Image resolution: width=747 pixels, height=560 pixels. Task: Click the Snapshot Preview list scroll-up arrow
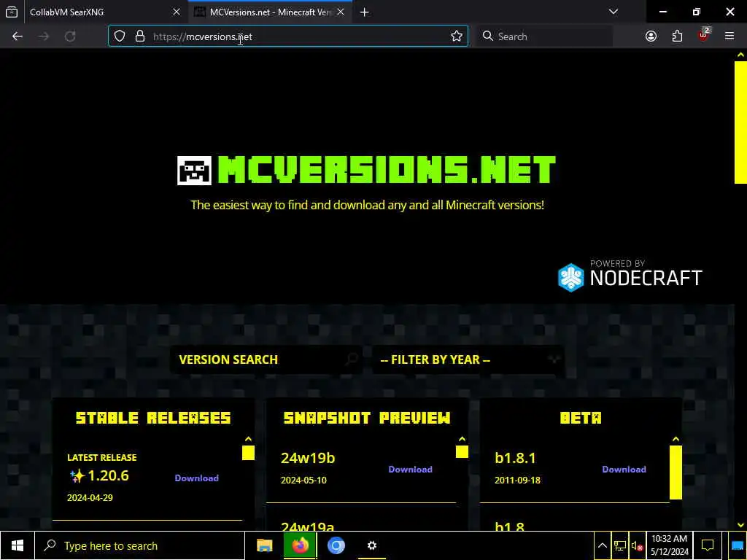(x=462, y=439)
